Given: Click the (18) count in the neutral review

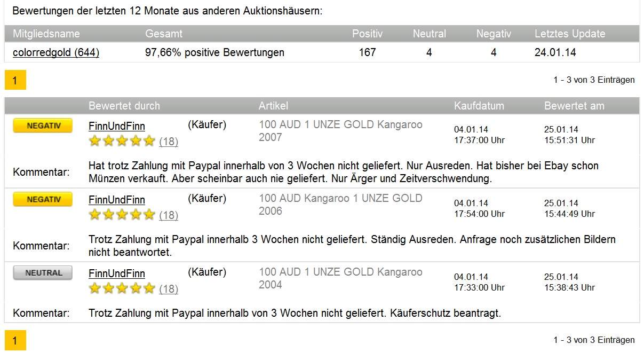Looking at the screenshot, I should point(169,289).
